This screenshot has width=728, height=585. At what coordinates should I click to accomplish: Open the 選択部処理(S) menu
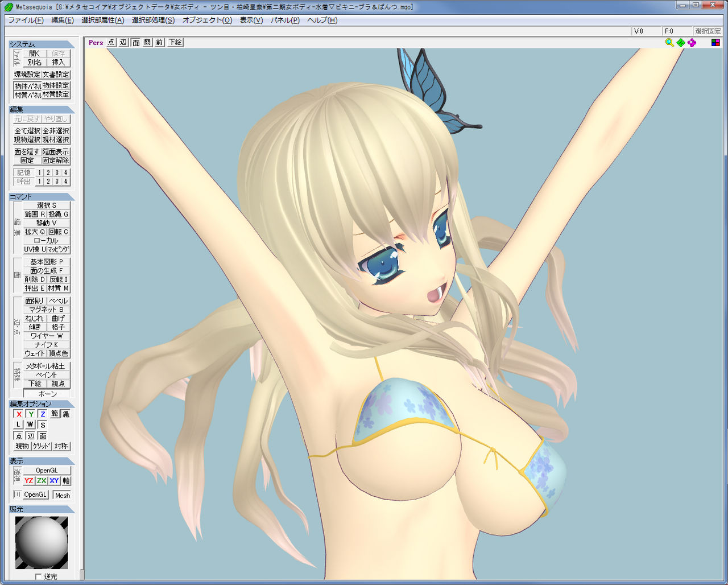(154, 20)
